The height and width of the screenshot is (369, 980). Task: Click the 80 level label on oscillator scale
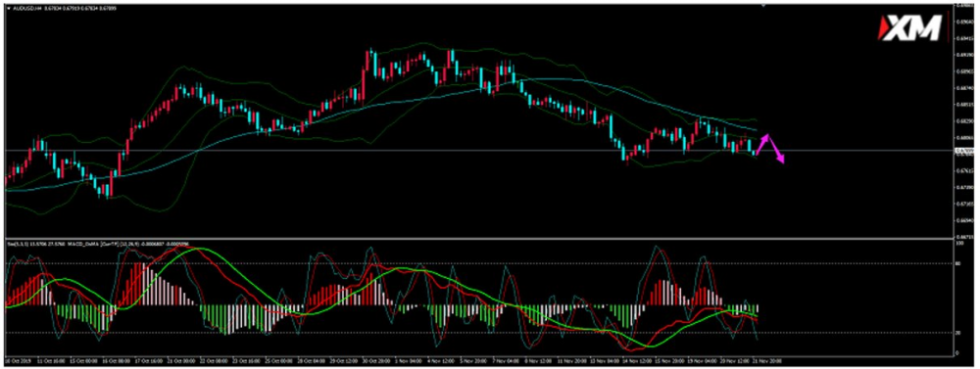tap(958, 263)
